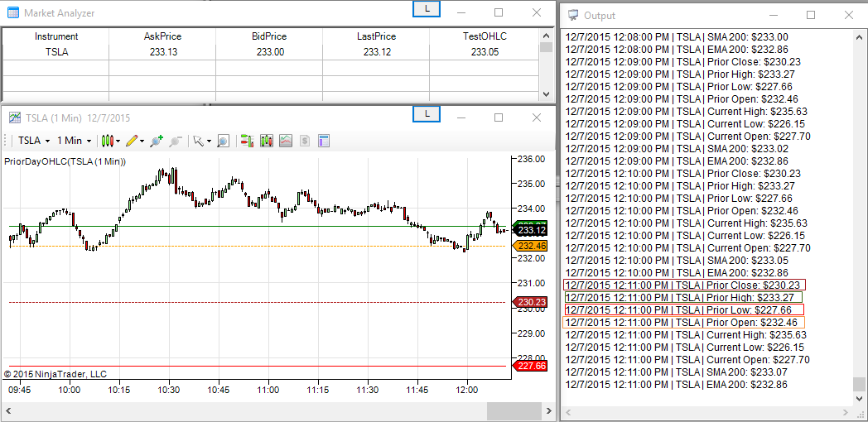Image resolution: width=868 pixels, height=422 pixels.
Task: Select 12:11:00 PM Prior Close $230.23 output line
Action: coord(683,285)
